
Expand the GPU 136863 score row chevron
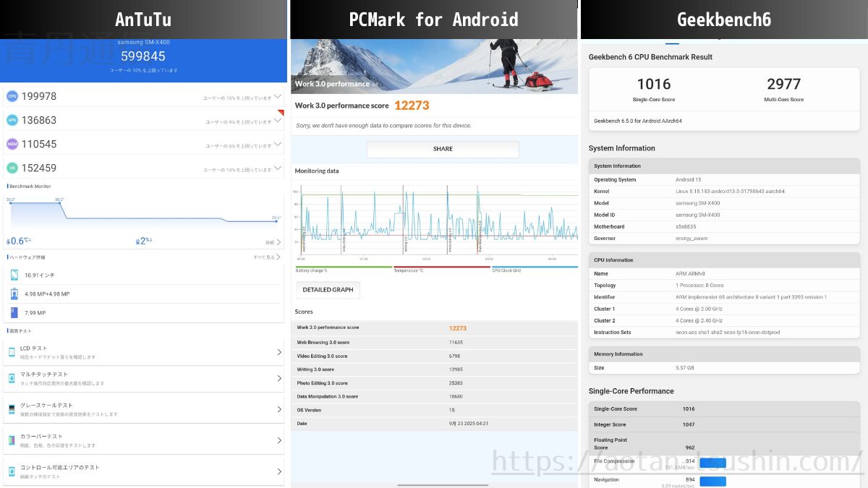(277, 120)
